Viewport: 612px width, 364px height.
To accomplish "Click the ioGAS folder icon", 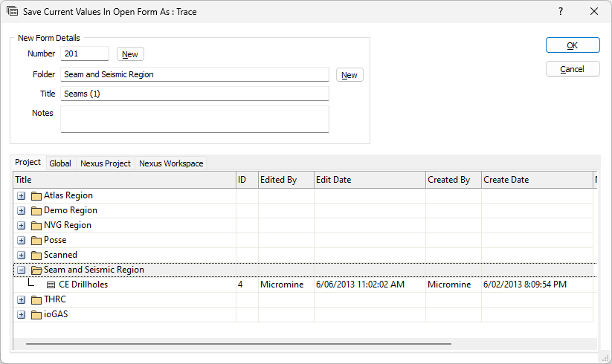I will click(36, 315).
